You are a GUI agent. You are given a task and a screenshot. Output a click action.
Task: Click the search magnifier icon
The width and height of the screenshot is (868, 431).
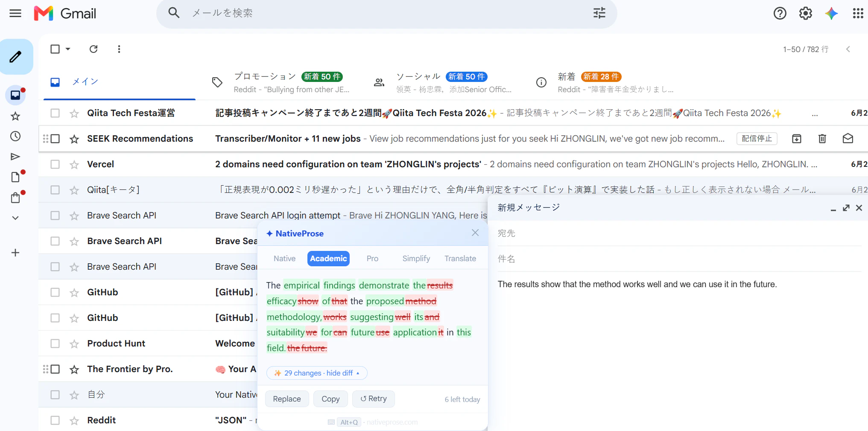(174, 13)
